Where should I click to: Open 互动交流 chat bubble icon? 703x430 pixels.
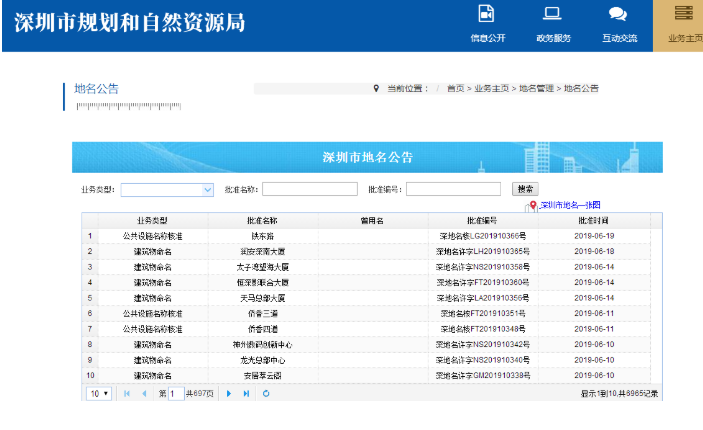coord(618,14)
